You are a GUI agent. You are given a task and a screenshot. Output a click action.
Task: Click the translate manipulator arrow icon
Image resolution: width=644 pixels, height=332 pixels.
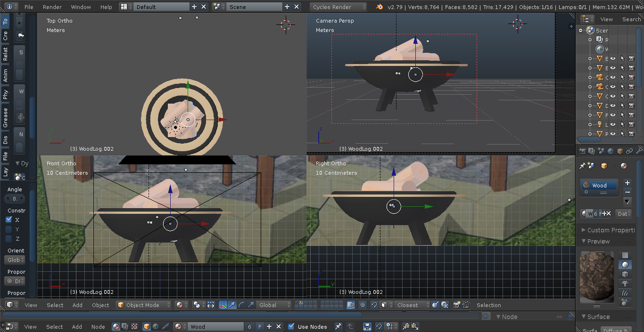tap(232, 305)
